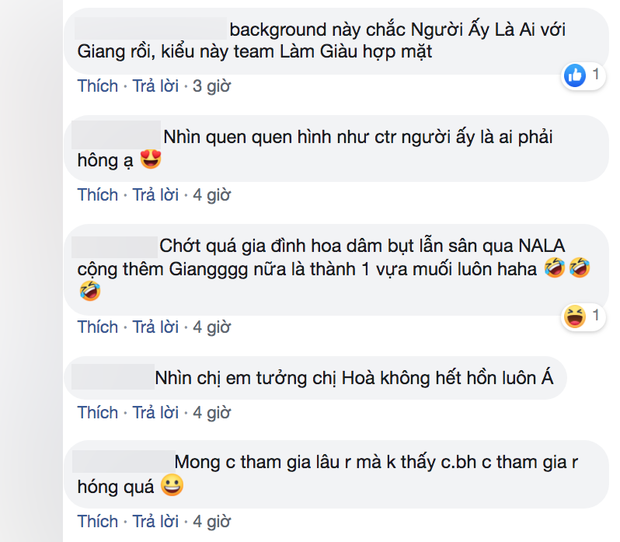
Task: Like the 'background này chắc' comment
Action: pyautogui.click(x=98, y=86)
